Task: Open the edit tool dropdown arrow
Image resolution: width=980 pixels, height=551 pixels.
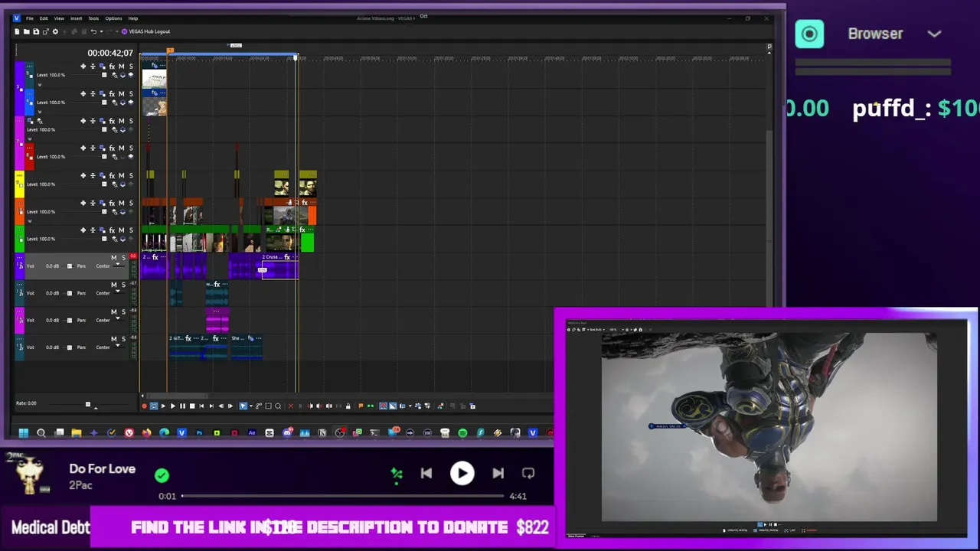Action: (251, 406)
